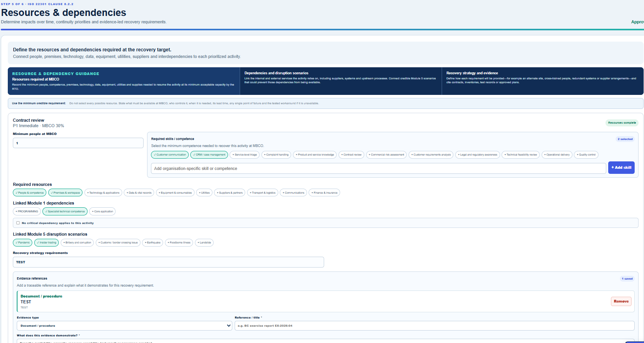Deselect the Pandemic disruption scenario
Screen dimensions: 644x343
(23, 243)
